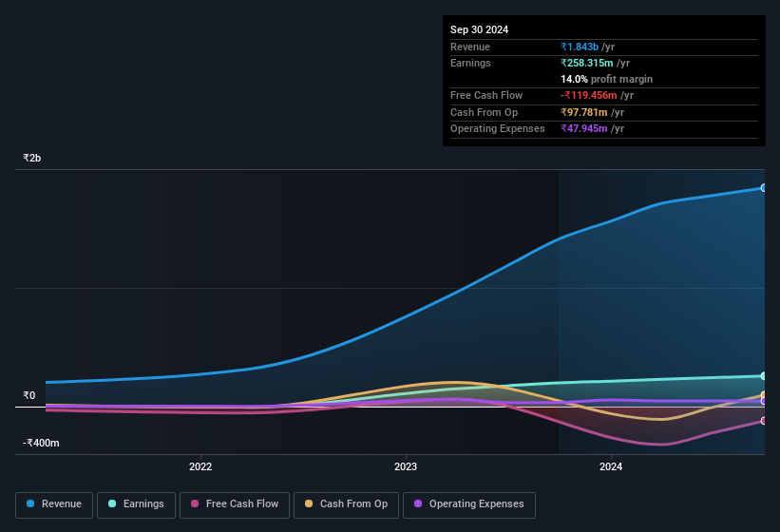Click the -₹400m y-axis label
The image size is (780, 532).
(41, 443)
